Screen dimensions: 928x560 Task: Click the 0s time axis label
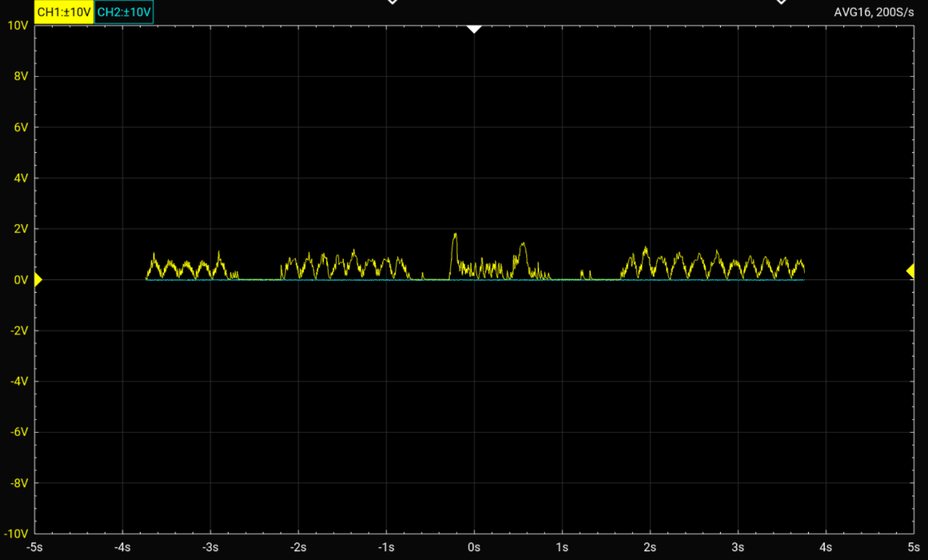[x=474, y=547]
